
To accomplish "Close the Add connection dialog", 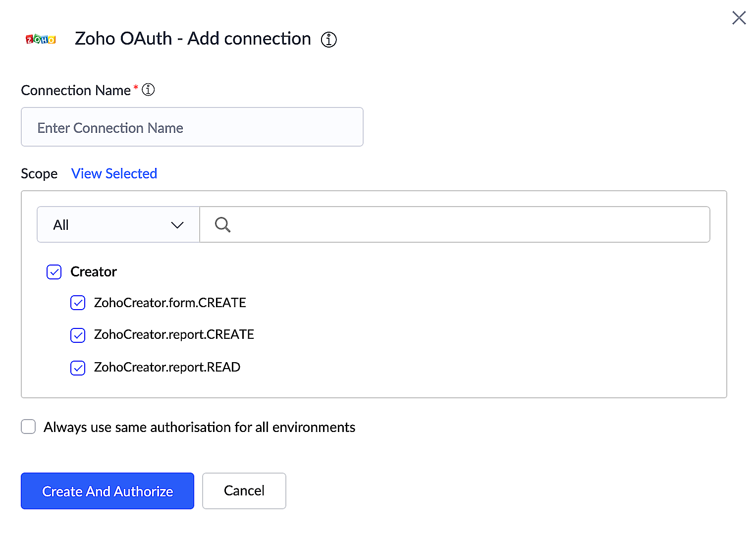I will [x=739, y=18].
